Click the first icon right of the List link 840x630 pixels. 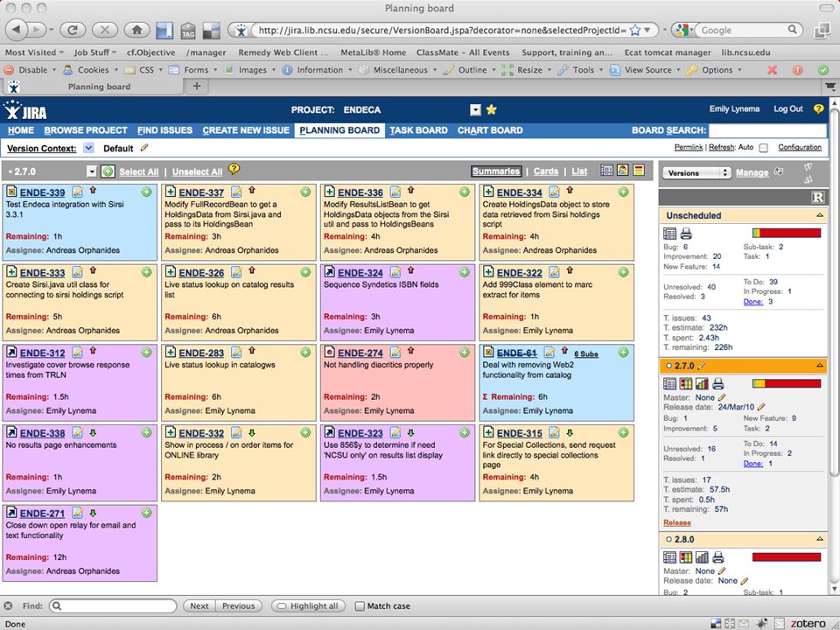[x=607, y=171]
